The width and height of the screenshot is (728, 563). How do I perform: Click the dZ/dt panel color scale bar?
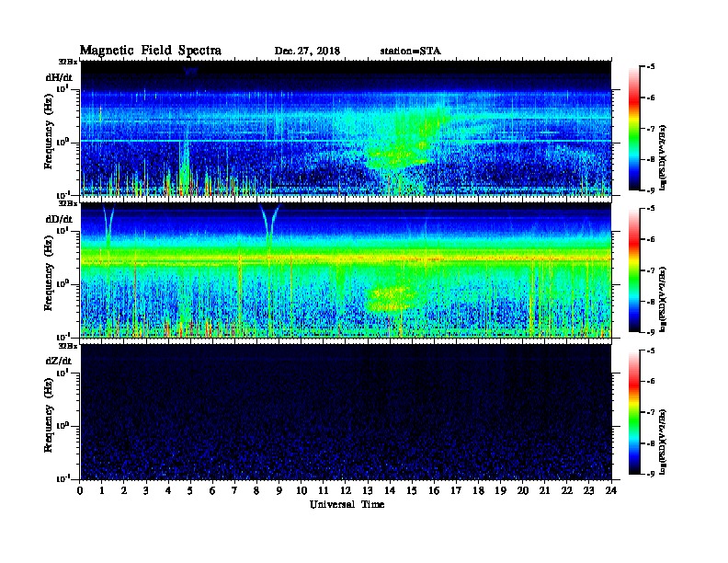coord(633,412)
